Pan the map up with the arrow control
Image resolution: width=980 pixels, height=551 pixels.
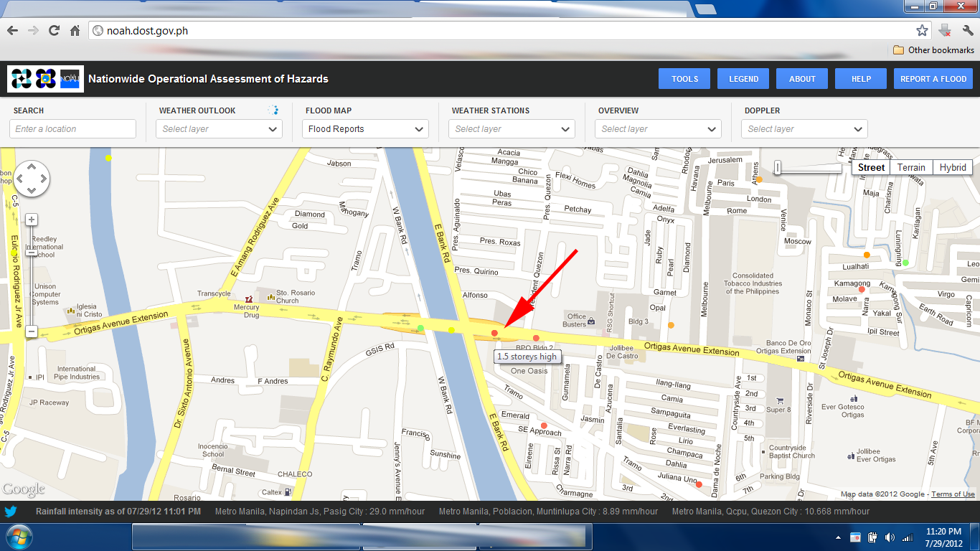point(31,166)
